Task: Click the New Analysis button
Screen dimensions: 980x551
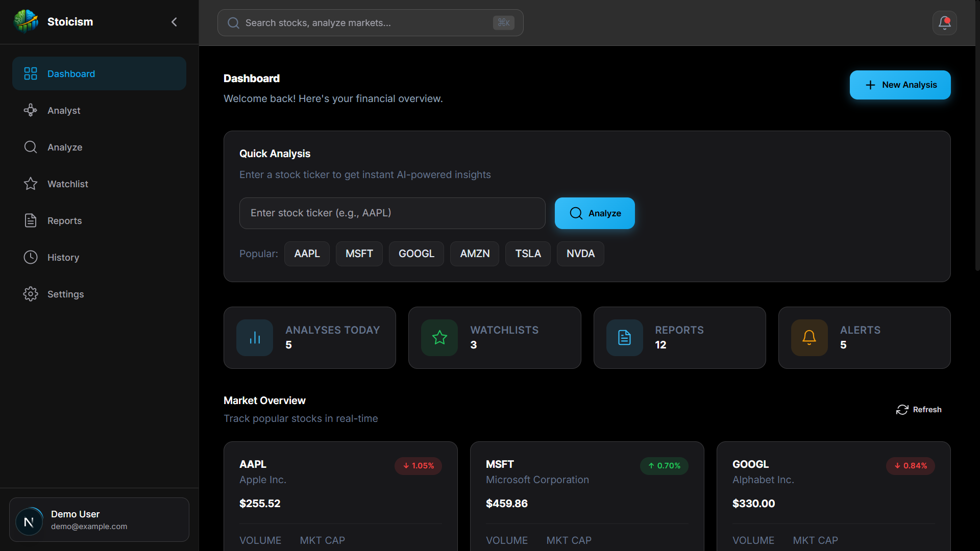Action: click(900, 85)
